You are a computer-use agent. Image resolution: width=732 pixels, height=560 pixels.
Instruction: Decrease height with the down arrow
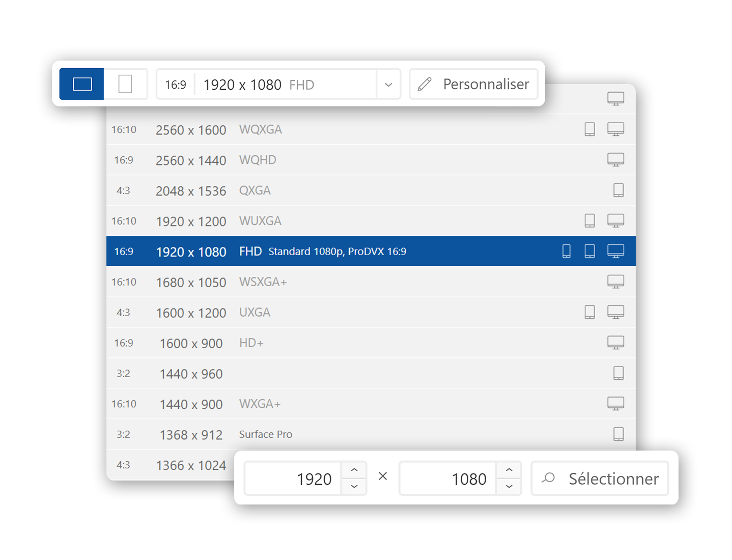[x=509, y=487]
